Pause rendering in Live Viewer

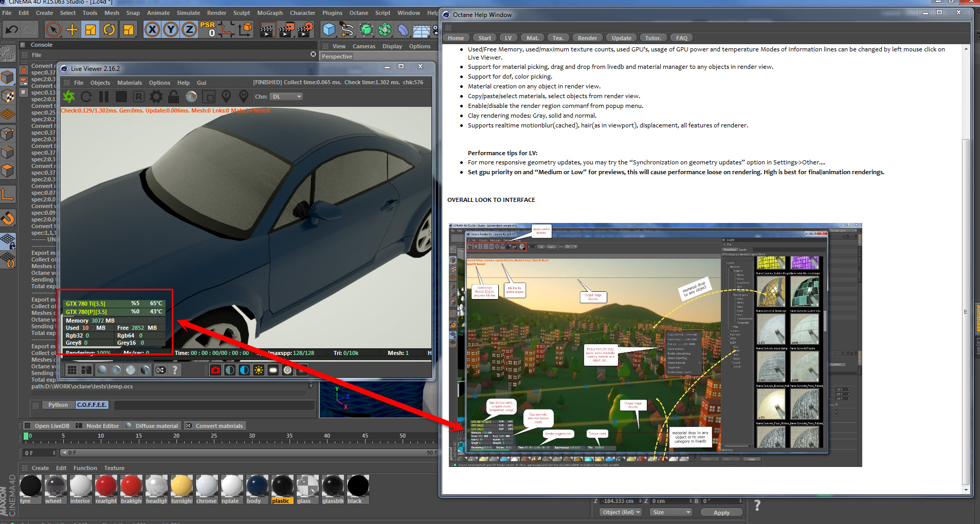(104, 97)
